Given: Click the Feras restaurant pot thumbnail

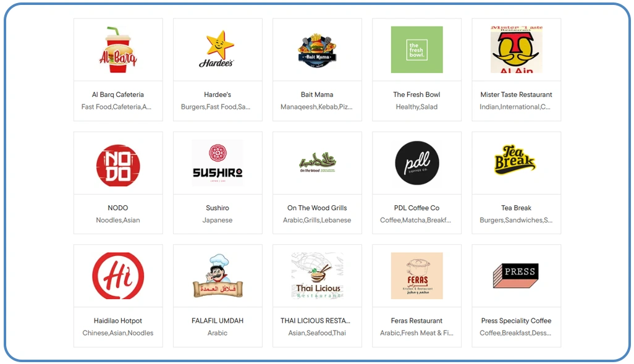Looking at the screenshot, I should (x=417, y=276).
